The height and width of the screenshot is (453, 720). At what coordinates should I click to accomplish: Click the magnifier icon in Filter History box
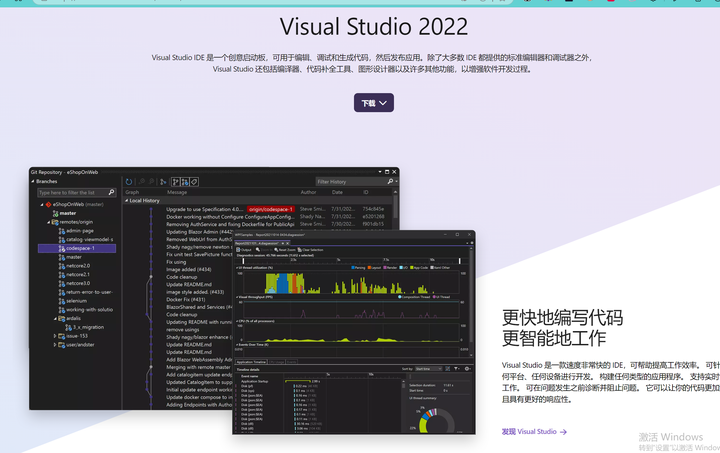(x=390, y=182)
